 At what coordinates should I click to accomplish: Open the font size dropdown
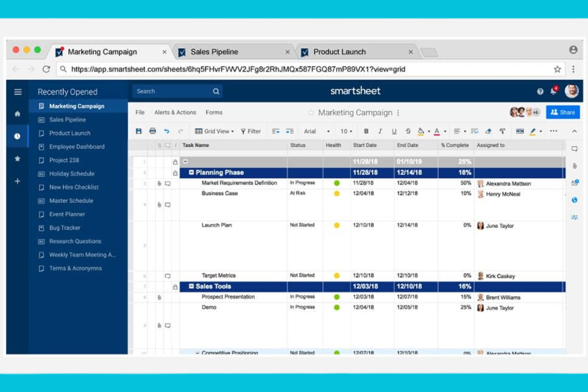[x=345, y=131]
